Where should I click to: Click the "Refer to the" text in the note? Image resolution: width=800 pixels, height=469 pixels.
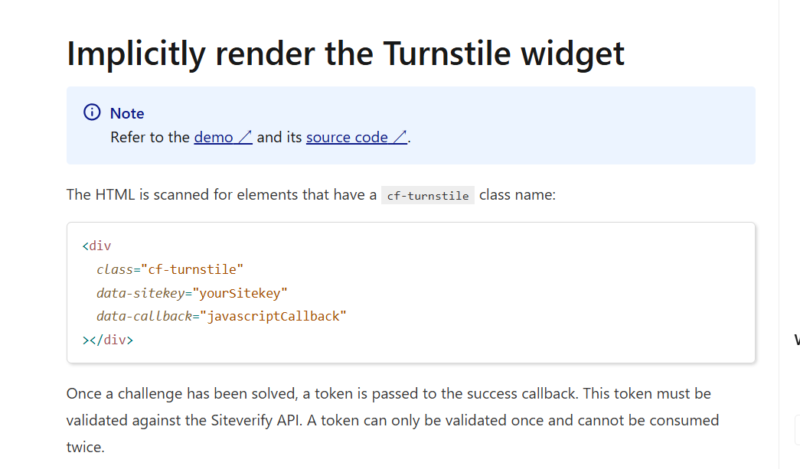click(150, 138)
